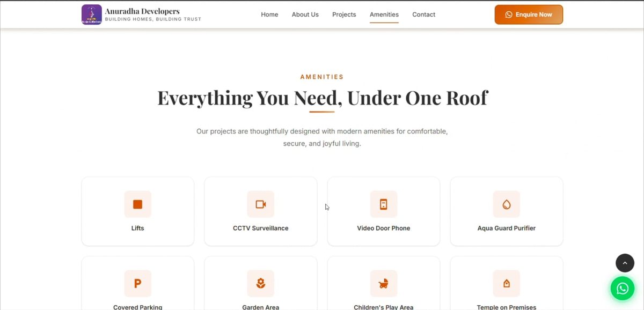
Task: Click the CCTV Surveillance camera icon
Action: click(261, 204)
